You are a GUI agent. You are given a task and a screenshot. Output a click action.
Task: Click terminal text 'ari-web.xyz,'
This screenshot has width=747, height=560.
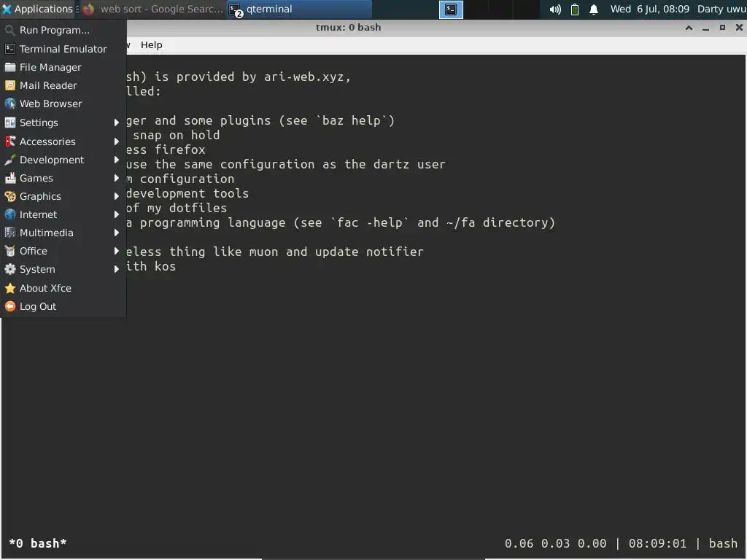(307, 77)
